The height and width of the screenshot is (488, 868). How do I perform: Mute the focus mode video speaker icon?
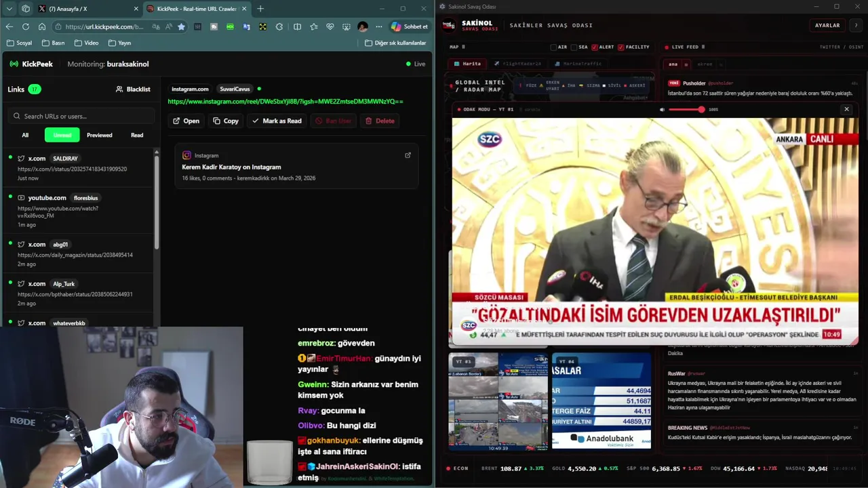coord(663,109)
